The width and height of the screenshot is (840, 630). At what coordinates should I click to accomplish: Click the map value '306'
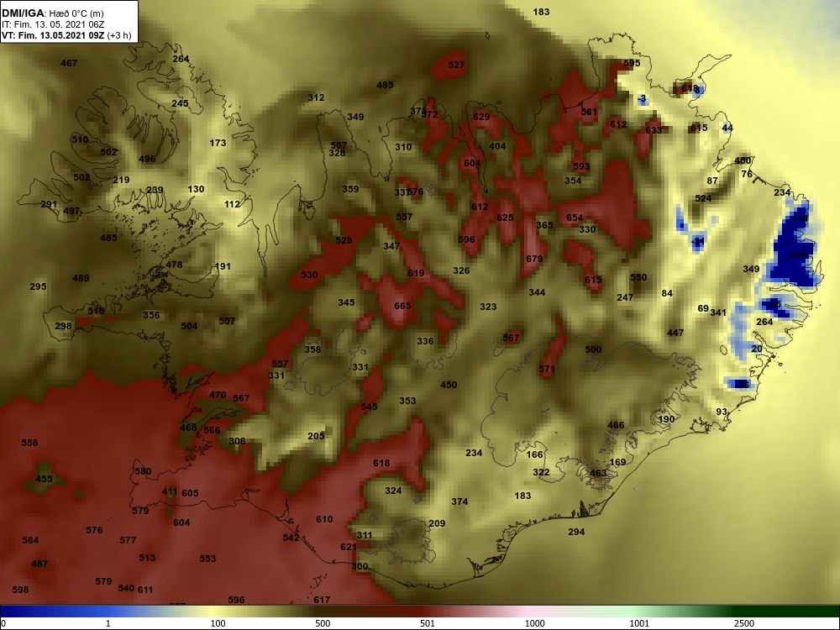click(x=237, y=442)
